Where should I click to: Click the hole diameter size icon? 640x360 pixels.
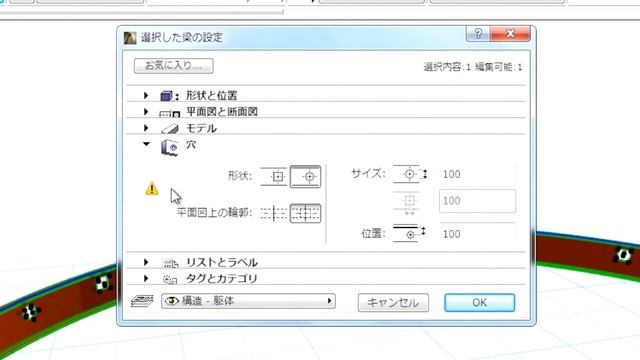tap(410, 174)
